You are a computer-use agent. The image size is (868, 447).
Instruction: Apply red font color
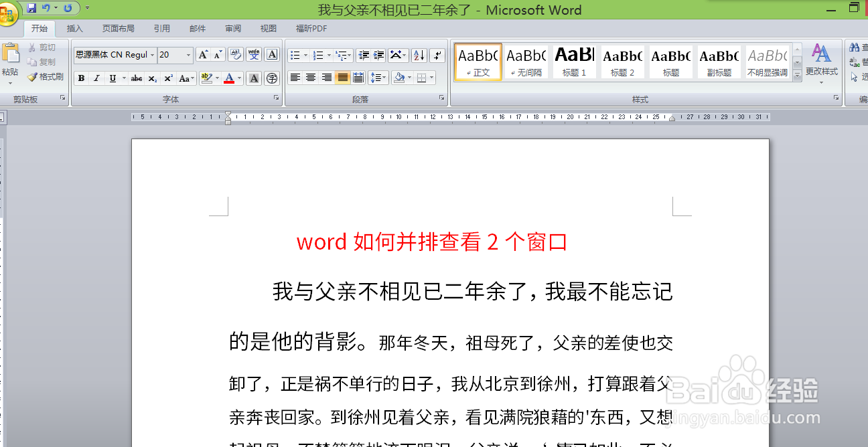(x=229, y=78)
